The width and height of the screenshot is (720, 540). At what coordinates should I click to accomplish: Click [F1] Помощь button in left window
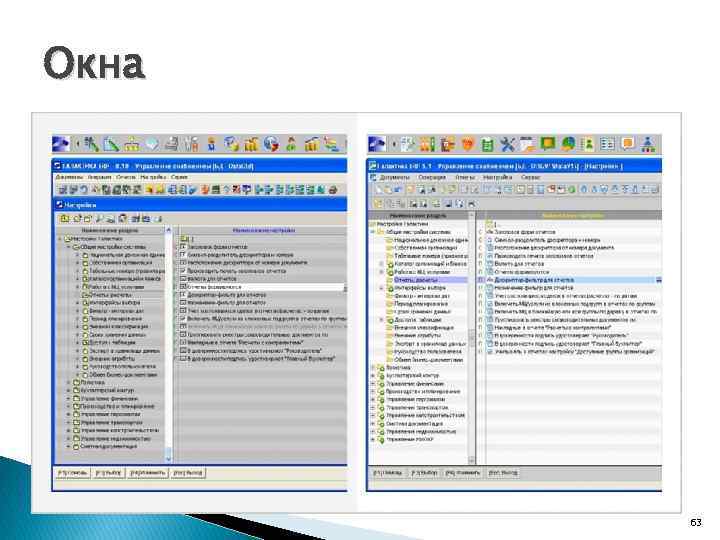[x=73, y=473]
